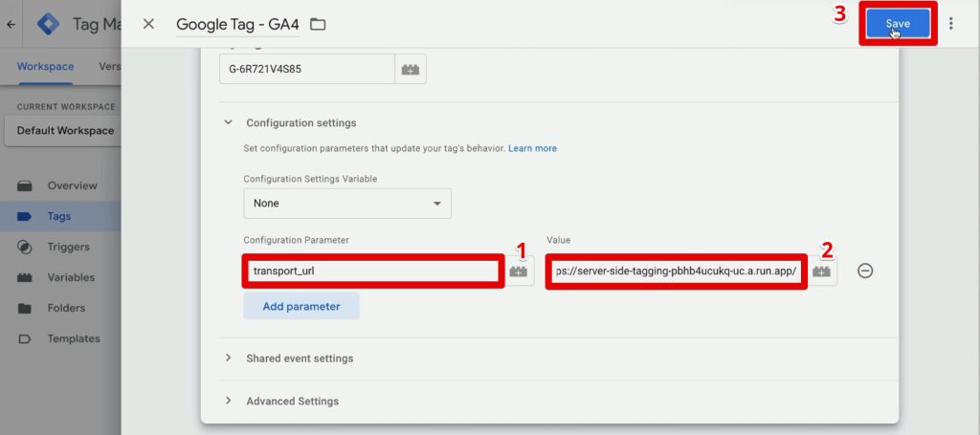Image resolution: width=980 pixels, height=435 pixels.
Task: Click the Tag Manager logo
Action: 48,24
